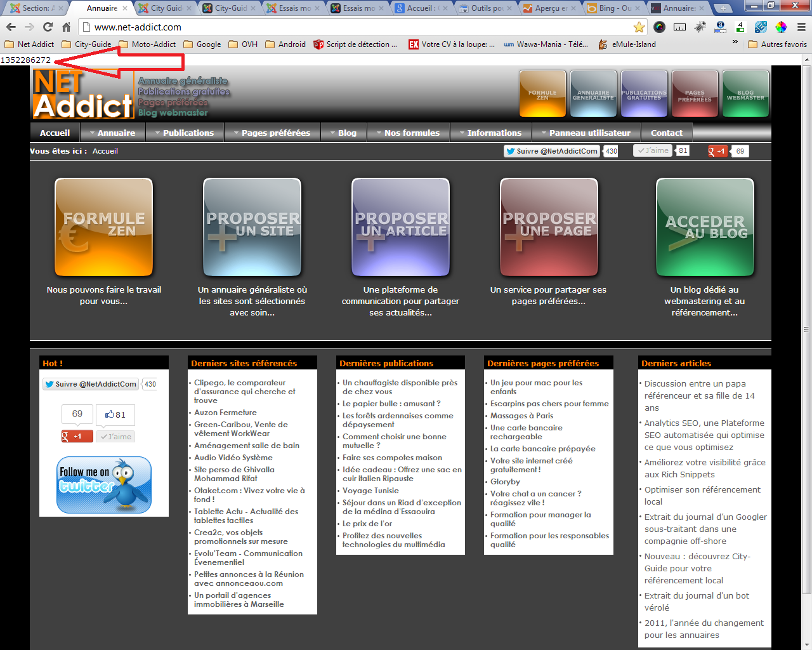Show hidden bookmarks with the double chevron

tap(735, 43)
